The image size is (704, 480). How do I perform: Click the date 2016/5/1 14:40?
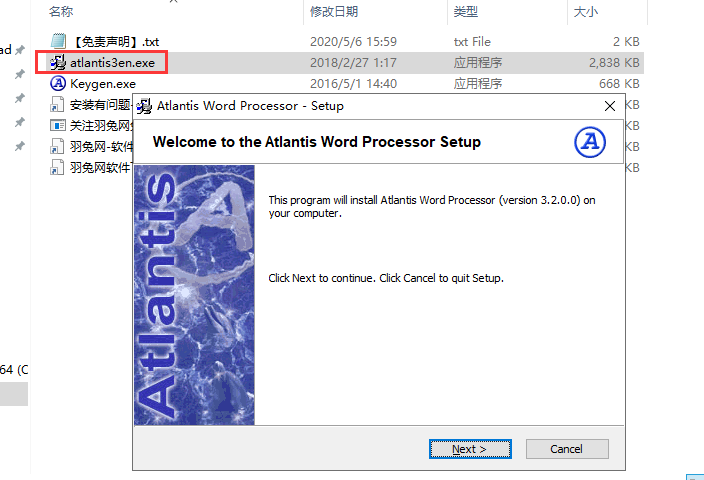[353, 84]
